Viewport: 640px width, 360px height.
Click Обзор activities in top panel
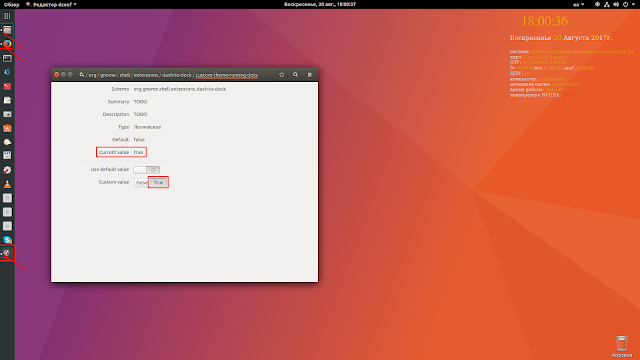(11, 4)
